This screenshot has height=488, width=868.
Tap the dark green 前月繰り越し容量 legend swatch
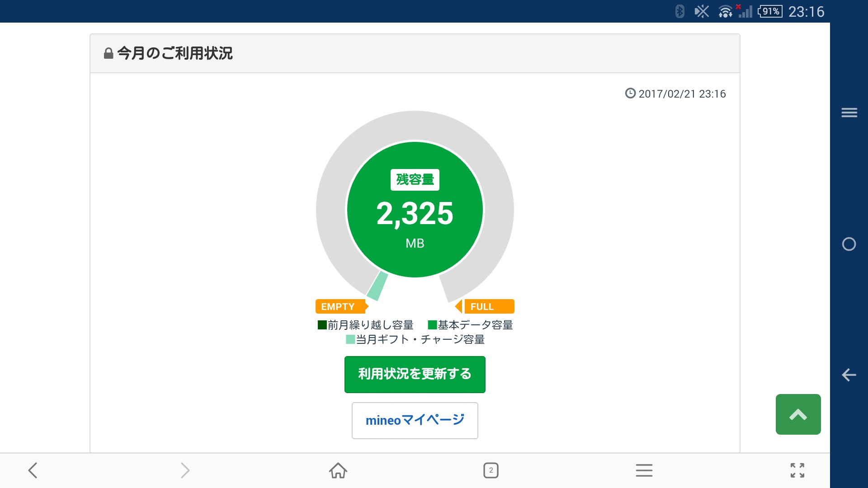click(x=322, y=325)
